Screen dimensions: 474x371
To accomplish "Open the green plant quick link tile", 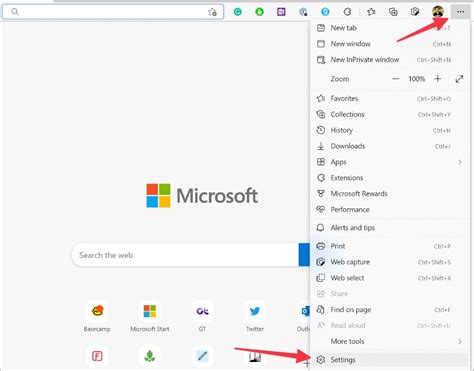I will click(150, 356).
